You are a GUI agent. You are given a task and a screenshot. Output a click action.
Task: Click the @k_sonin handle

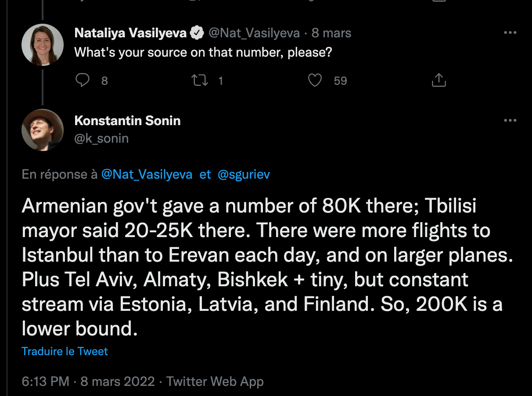tap(101, 139)
